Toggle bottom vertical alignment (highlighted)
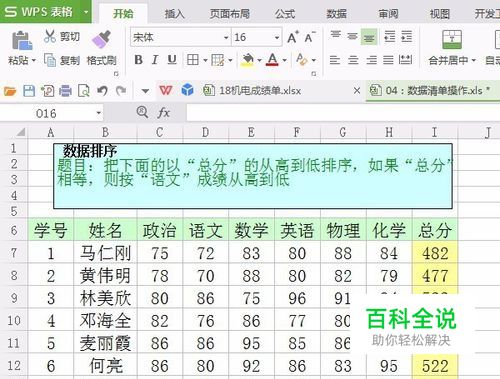 [x=369, y=36]
